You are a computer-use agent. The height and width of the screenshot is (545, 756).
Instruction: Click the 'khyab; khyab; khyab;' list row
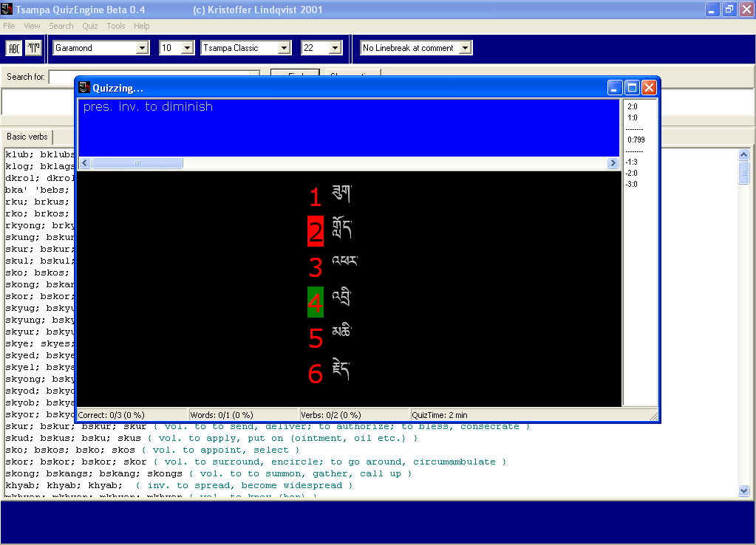click(179, 485)
